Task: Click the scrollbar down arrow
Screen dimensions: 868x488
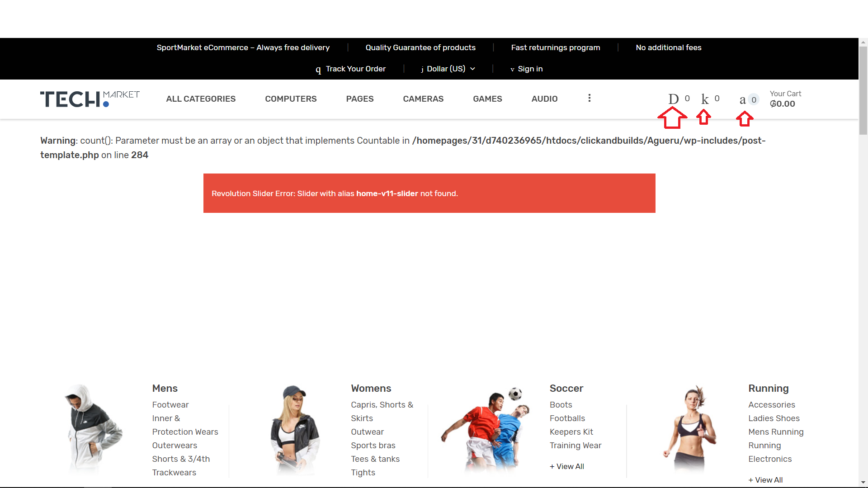Action: click(x=863, y=483)
